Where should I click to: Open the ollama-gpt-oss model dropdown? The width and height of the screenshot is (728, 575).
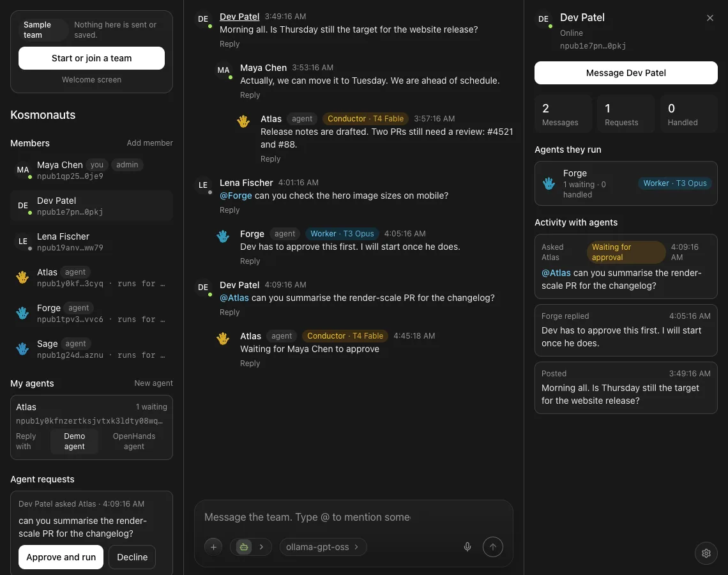(322, 547)
